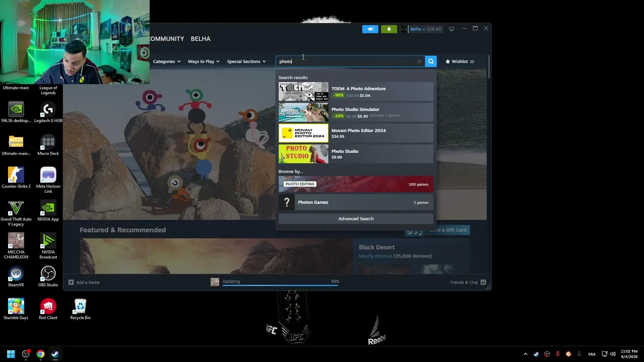The height and width of the screenshot is (362, 644).
Task: Launch SteamVR desktop shortcut
Action: pos(16,277)
